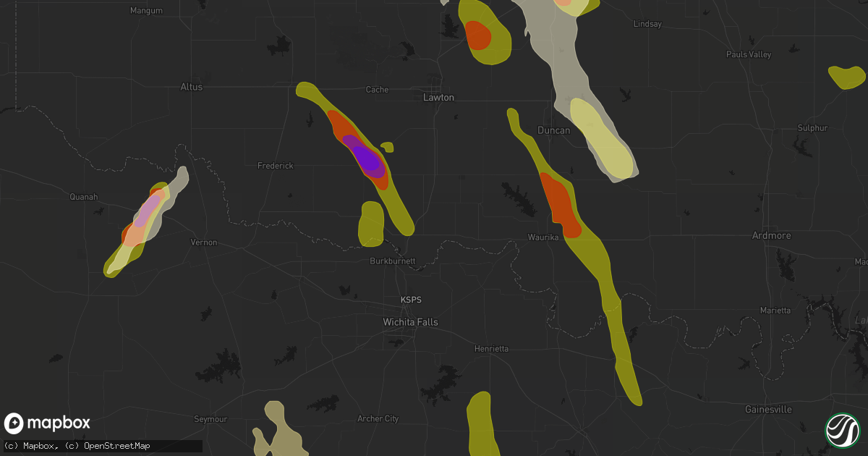Click the Vernon town label

point(203,242)
